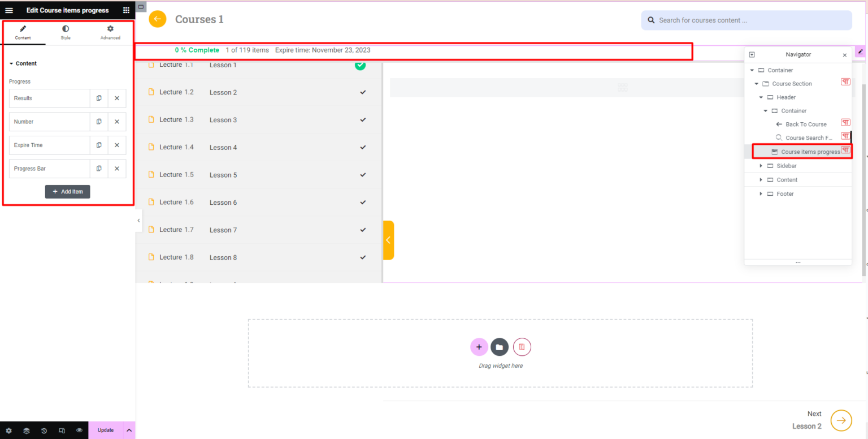Collapse the Course Section tree node
Viewport: 868px width, 439px height.
(x=757, y=83)
